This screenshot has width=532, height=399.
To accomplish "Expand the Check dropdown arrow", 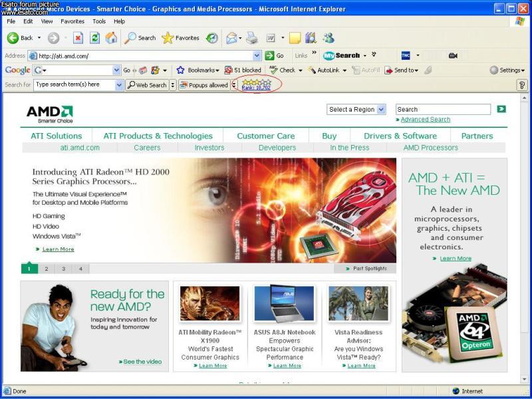I will [x=301, y=70].
